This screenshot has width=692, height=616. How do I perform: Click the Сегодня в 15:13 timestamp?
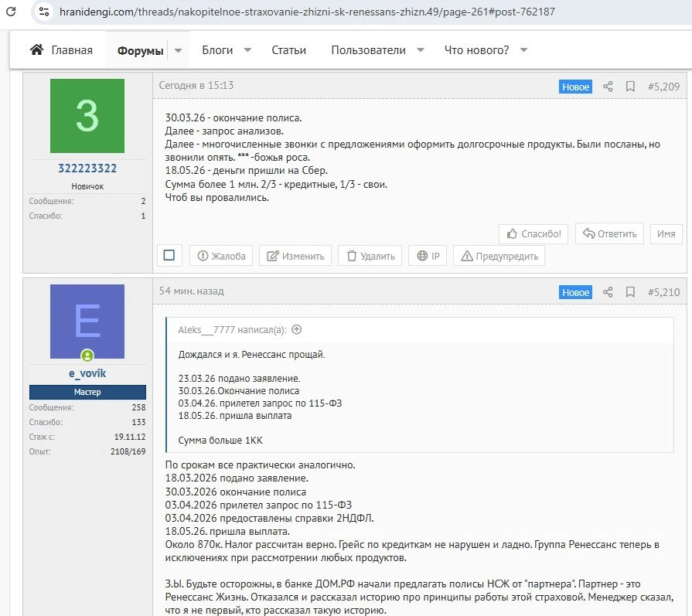click(x=196, y=85)
